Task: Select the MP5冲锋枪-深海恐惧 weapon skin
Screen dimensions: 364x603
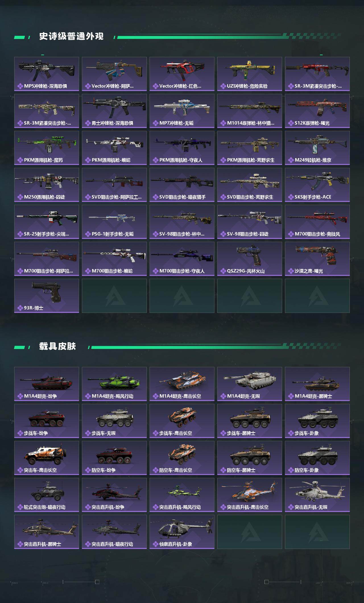Action: tap(47, 74)
